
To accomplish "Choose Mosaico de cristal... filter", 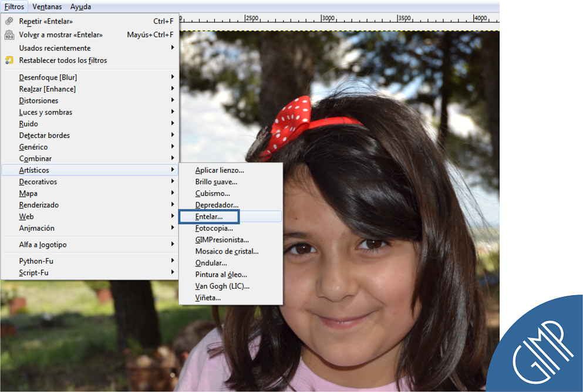I will click(x=231, y=251).
